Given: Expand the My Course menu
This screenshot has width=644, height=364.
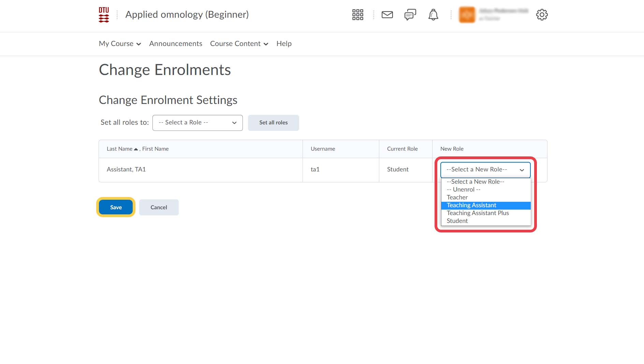Looking at the screenshot, I should [x=120, y=44].
